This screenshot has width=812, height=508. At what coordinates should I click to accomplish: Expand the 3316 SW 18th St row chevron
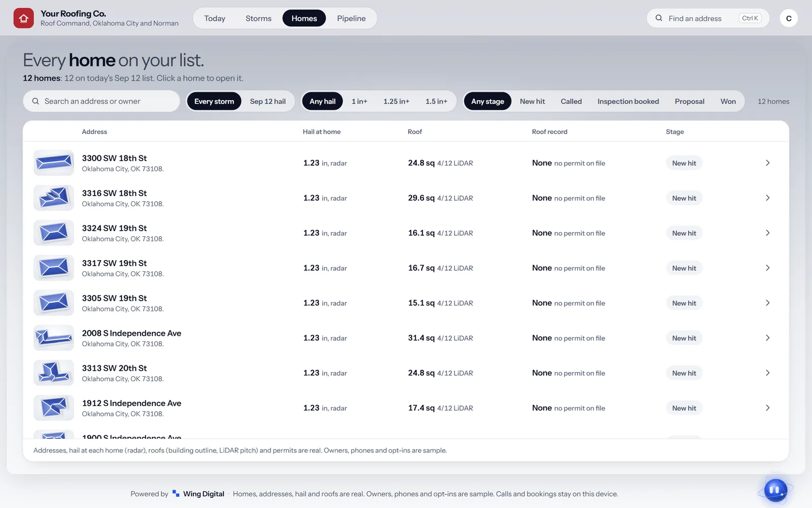767,198
